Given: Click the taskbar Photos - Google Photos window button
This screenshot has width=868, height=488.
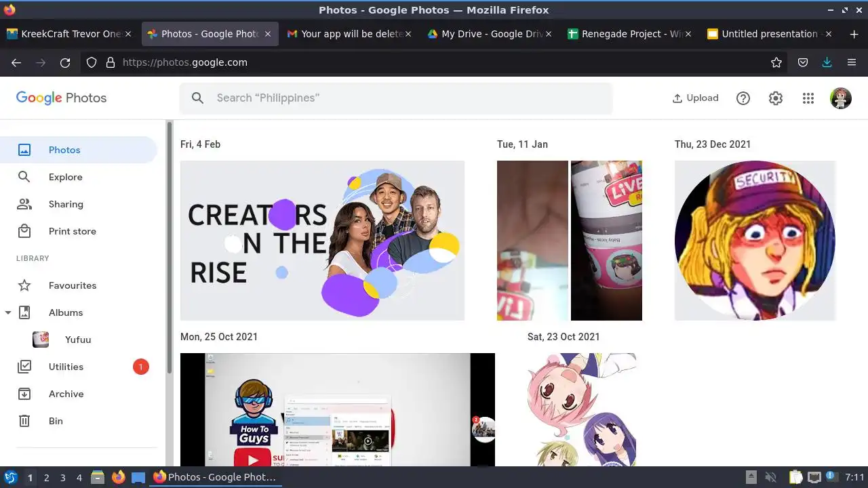Looking at the screenshot, I should pos(215,477).
